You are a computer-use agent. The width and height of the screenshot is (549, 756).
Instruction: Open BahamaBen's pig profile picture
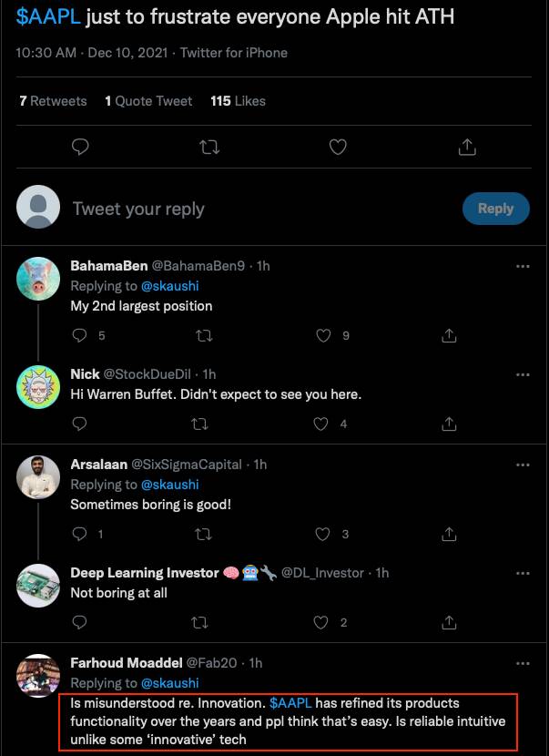click(38, 279)
